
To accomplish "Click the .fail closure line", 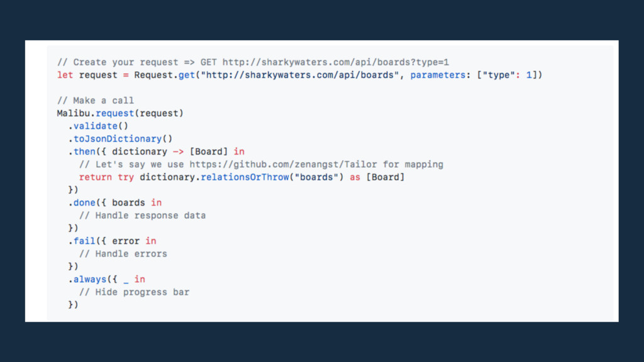I will point(112,241).
